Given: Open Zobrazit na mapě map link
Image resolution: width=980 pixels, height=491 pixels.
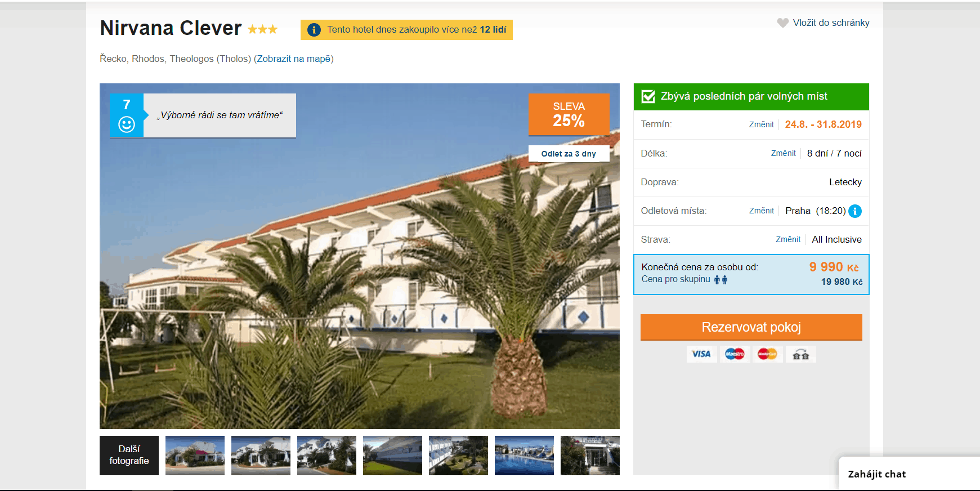Looking at the screenshot, I should tap(294, 59).
